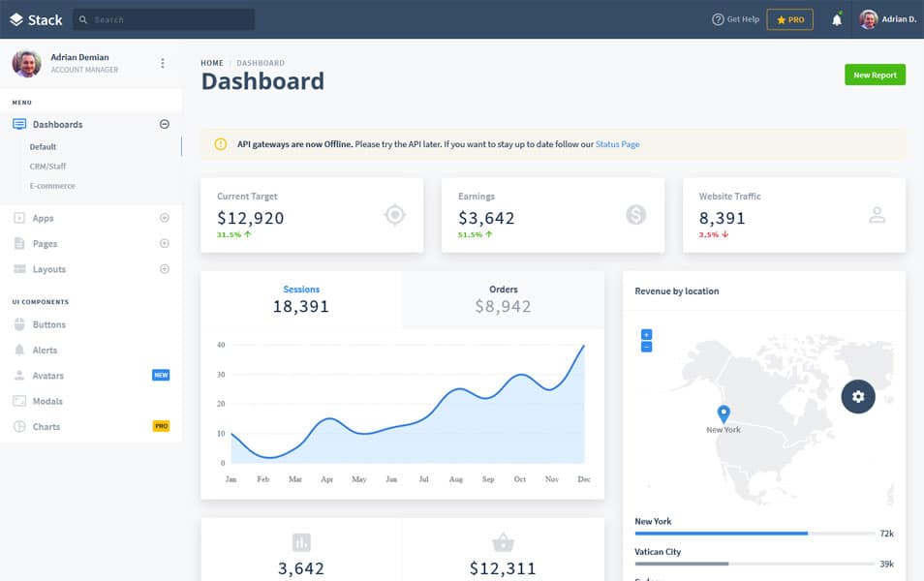Viewport: 924px width, 581px height.
Task: Click inside the search field
Action: 163,18
